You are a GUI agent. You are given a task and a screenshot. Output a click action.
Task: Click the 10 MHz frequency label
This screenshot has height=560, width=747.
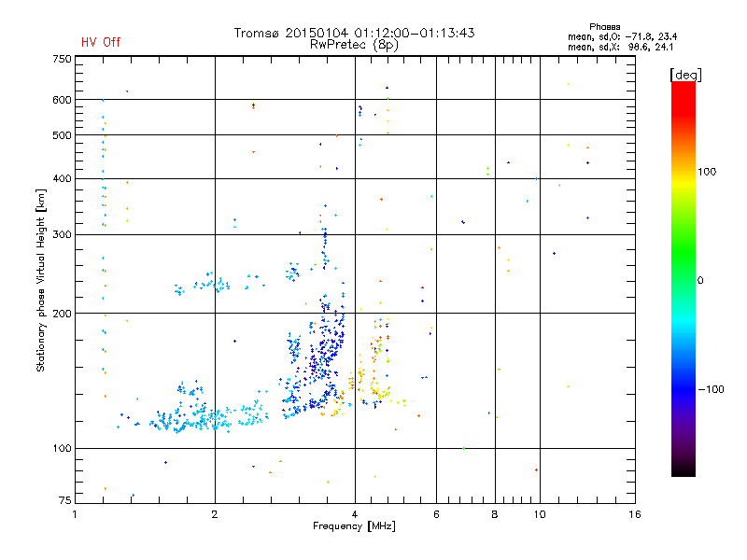(x=540, y=514)
